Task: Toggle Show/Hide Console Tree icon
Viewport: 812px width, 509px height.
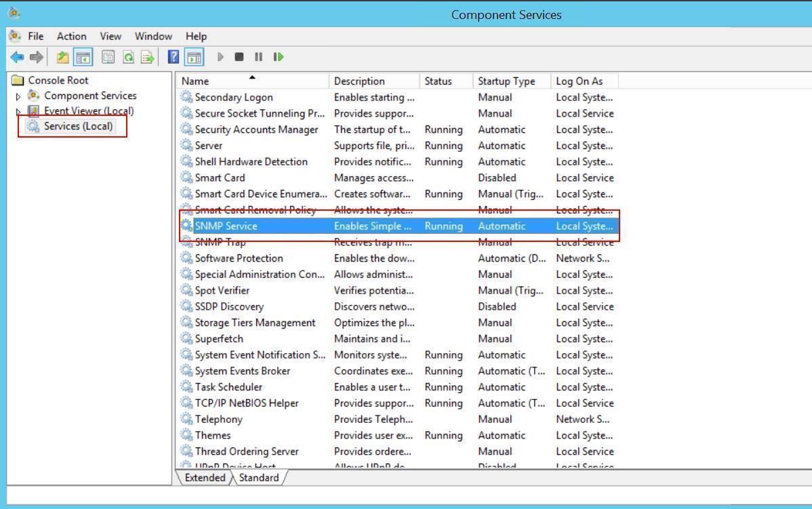Action: coord(83,57)
